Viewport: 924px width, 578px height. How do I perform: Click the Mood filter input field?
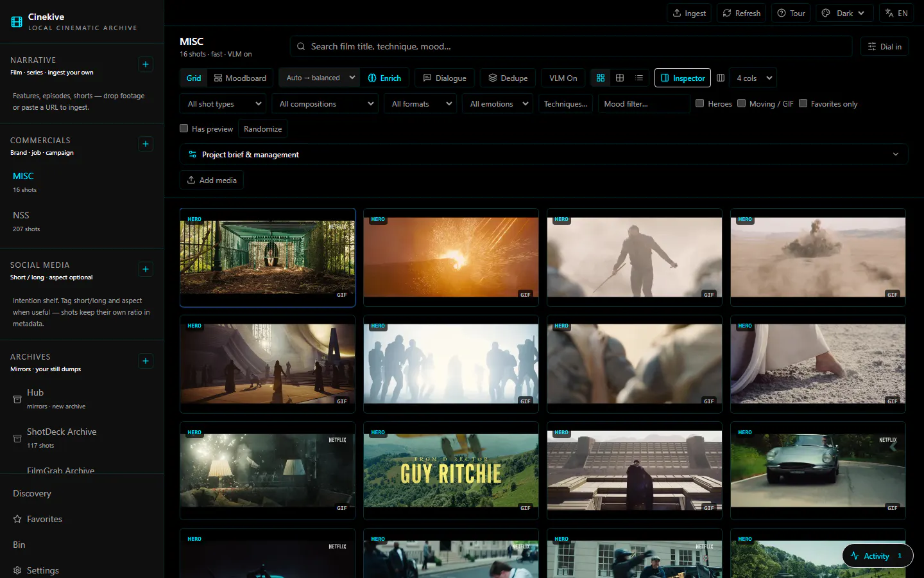coord(644,103)
